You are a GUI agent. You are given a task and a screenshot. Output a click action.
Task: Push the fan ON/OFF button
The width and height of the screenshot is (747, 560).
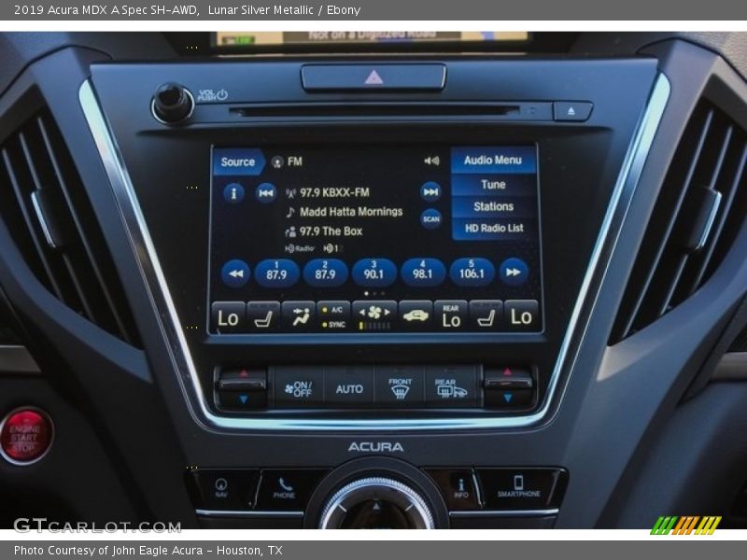[x=298, y=388]
